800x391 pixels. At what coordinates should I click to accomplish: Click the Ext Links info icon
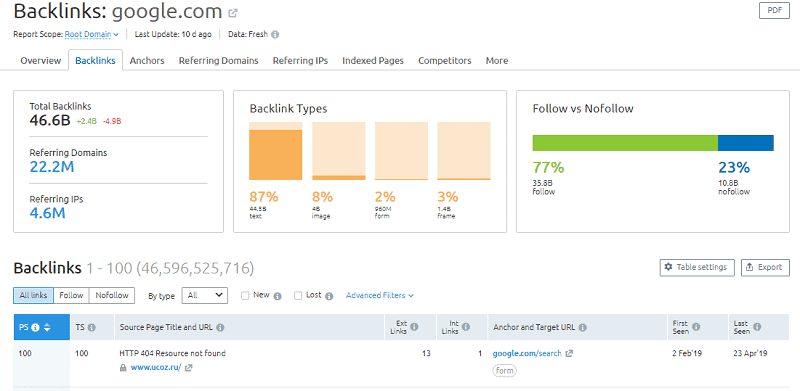pyautogui.click(x=414, y=326)
